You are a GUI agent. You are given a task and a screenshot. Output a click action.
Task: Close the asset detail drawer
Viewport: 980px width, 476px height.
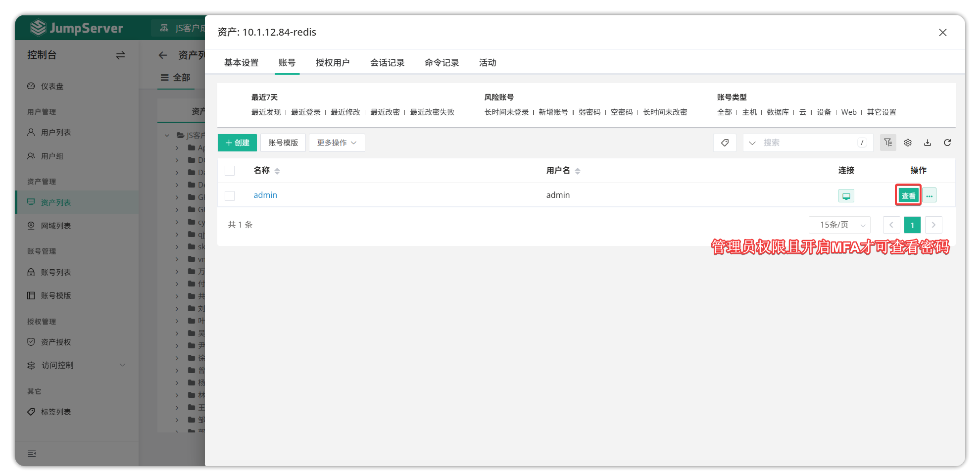tap(942, 33)
